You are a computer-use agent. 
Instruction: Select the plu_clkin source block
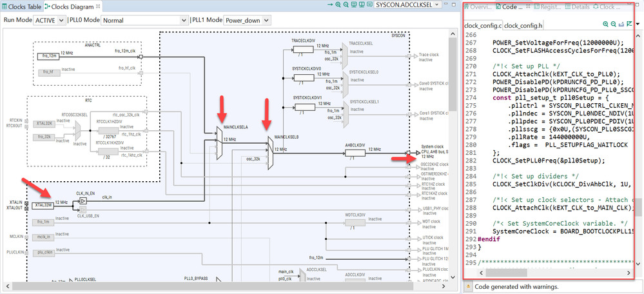(x=43, y=252)
